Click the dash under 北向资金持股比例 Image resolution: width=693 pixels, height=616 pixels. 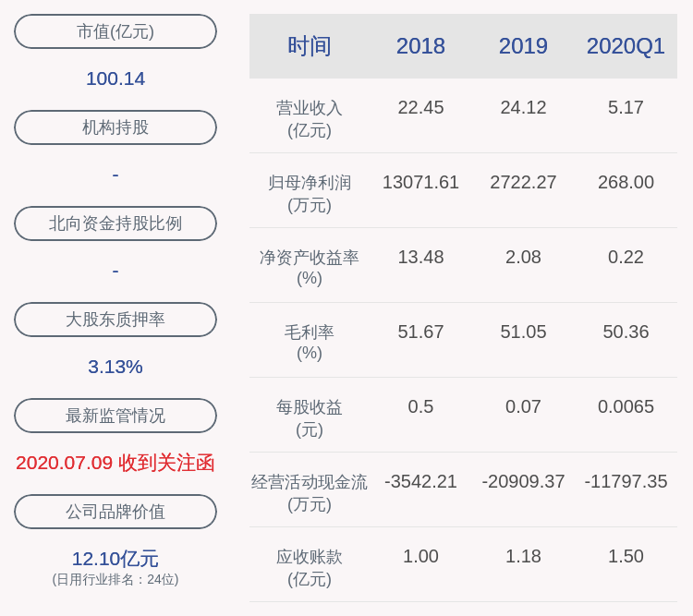point(115,271)
